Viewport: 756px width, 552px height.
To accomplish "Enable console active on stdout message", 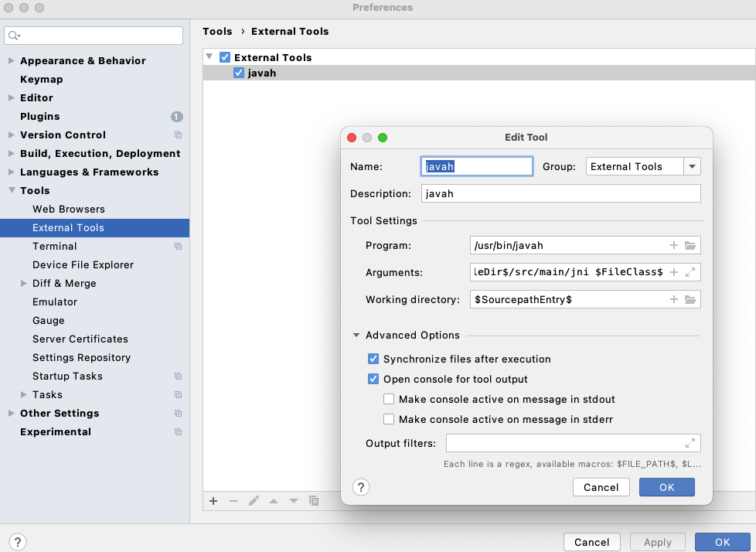I will tap(389, 399).
